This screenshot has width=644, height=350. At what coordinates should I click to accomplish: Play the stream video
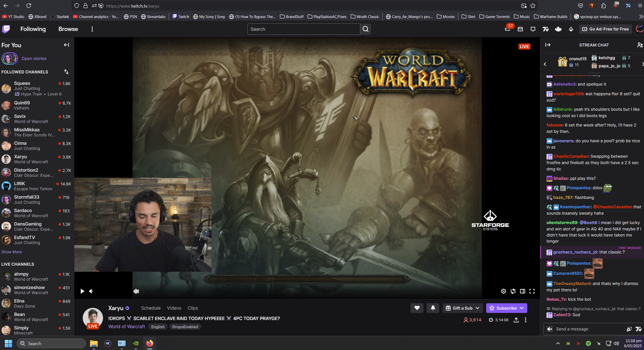[x=82, y=291]
